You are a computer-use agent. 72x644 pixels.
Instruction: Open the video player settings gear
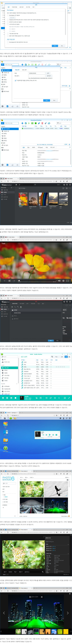click(63, 281)
